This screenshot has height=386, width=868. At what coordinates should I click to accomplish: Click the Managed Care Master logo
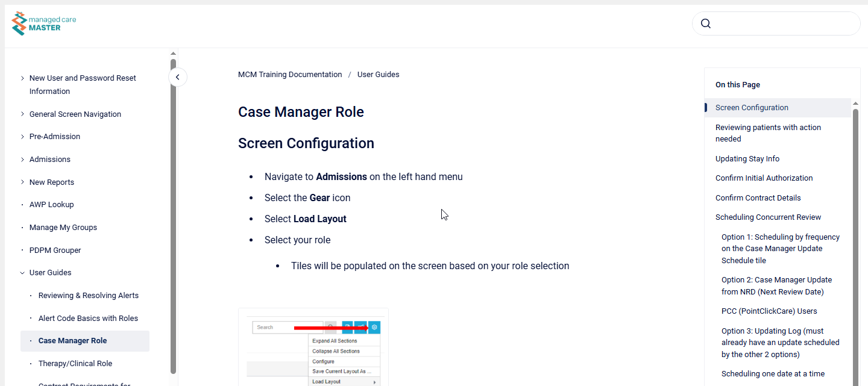[44, 23]
